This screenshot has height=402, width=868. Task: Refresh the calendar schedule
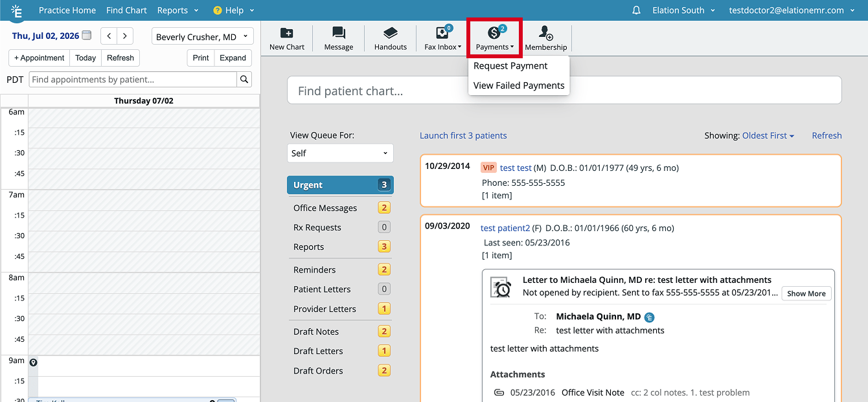pyautogui.click(x=120, y=58)
